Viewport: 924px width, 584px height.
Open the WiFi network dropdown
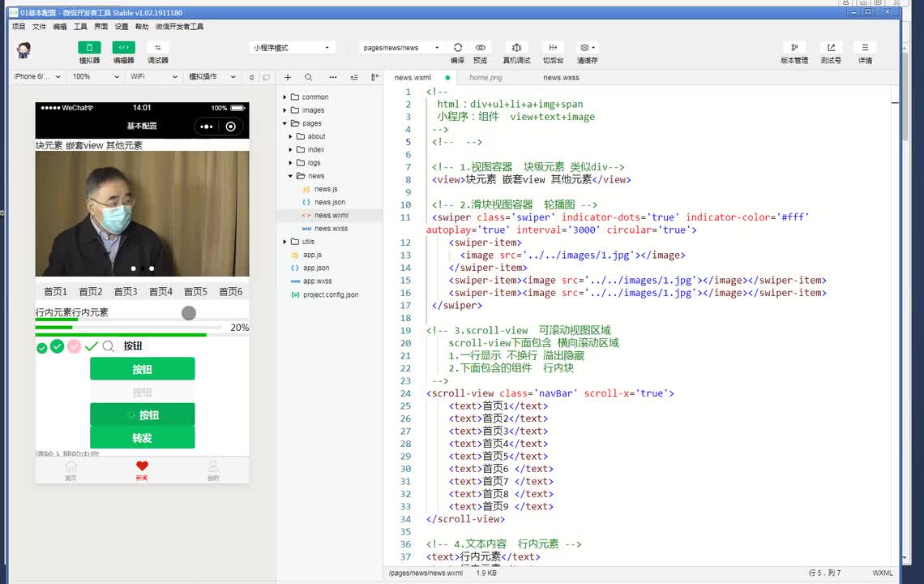click(x=154, y=77)
